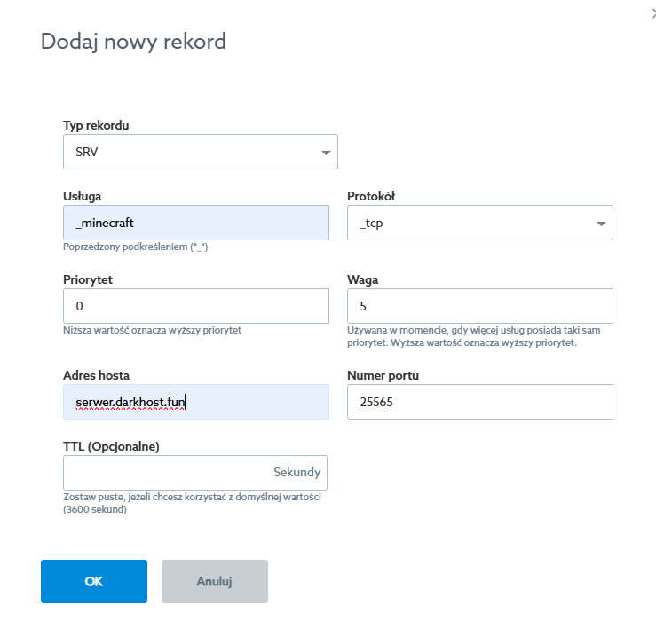The height and width of the screenshot is (644, 656).
Task: Click the Priorytet label text
Action: click(x=88, y=279)
